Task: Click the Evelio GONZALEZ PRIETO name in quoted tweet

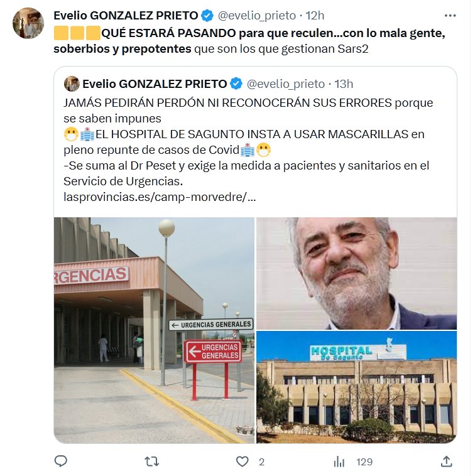Action: (155, 84)
